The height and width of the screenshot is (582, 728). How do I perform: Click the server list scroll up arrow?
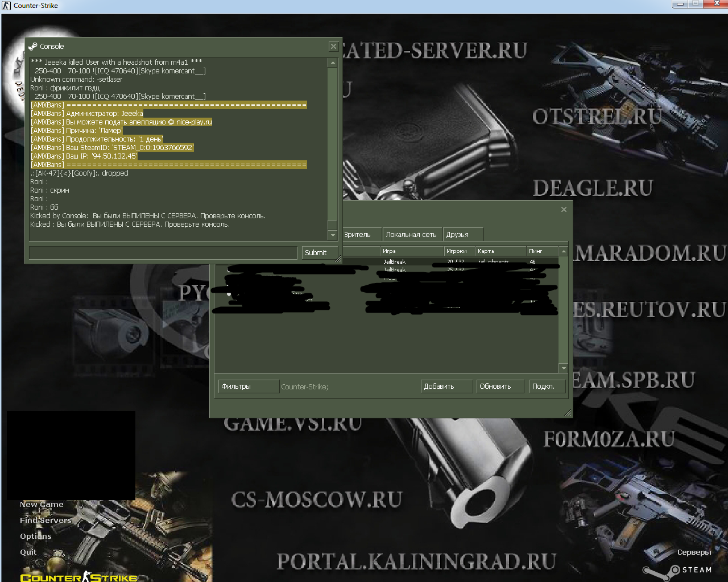point(564,251)
